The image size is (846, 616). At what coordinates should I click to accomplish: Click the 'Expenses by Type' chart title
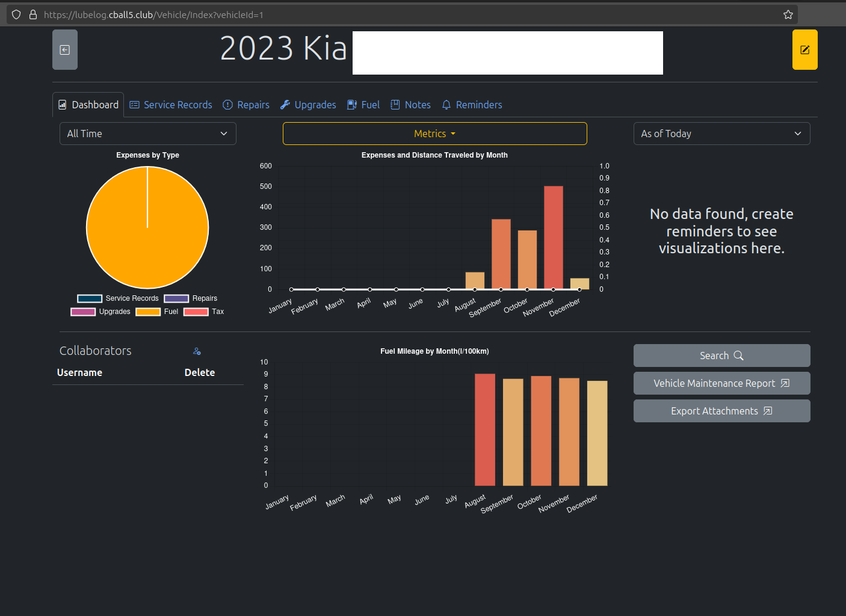pyautogui.click(x=147, y=155)
